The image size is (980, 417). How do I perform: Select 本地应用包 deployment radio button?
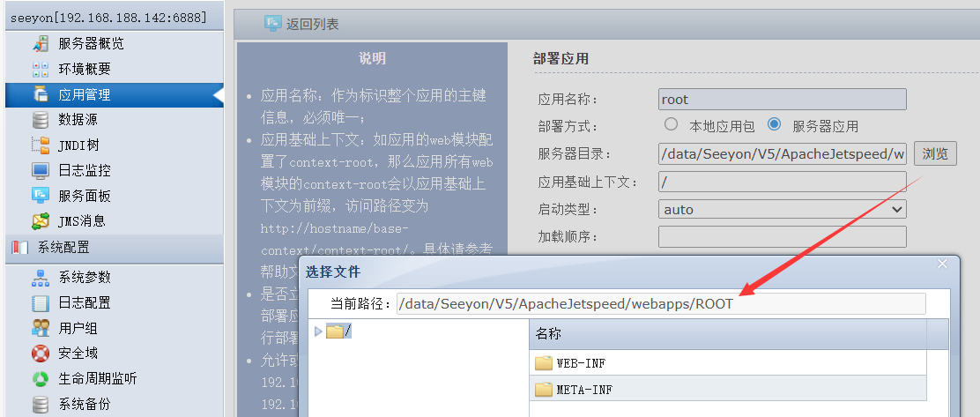(x=672, y=123)
